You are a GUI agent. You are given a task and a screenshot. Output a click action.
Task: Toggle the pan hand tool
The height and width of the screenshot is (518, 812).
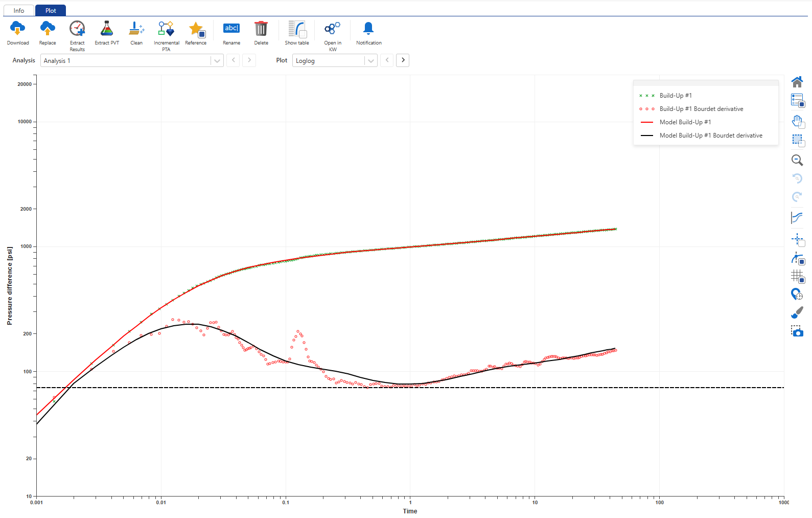point(797,122)
